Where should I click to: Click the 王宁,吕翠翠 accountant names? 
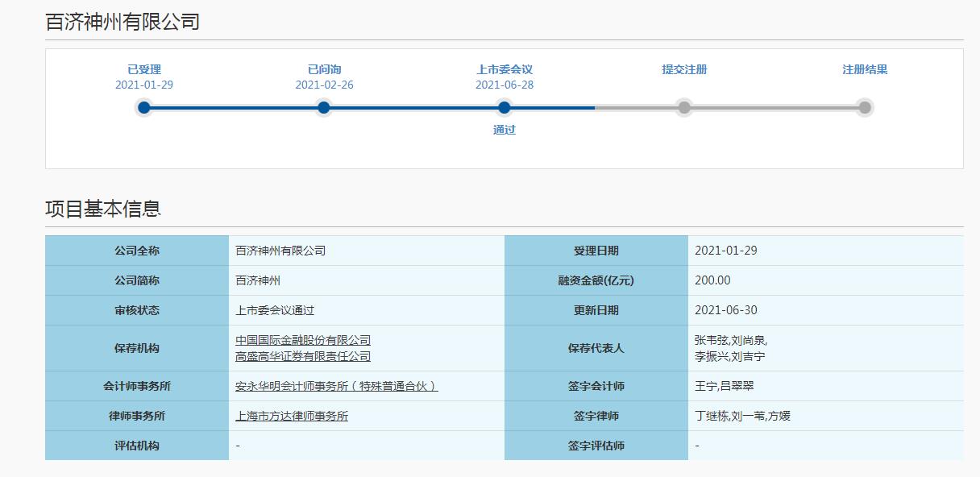coord(725,387)
